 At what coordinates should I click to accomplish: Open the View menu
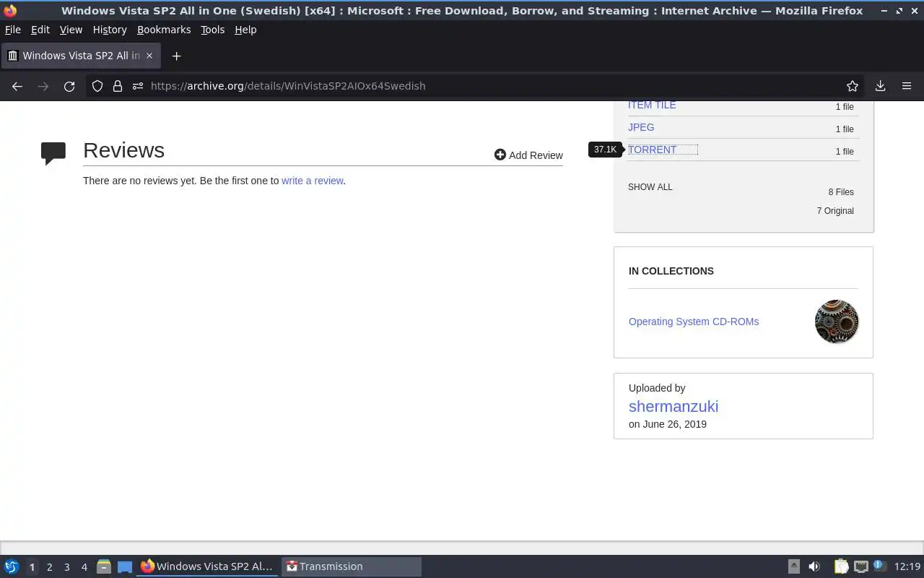click(71, 30)
